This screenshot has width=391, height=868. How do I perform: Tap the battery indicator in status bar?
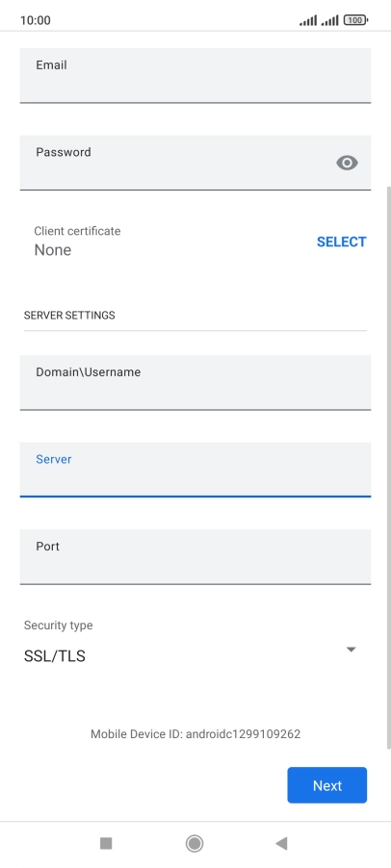(355, 20)
